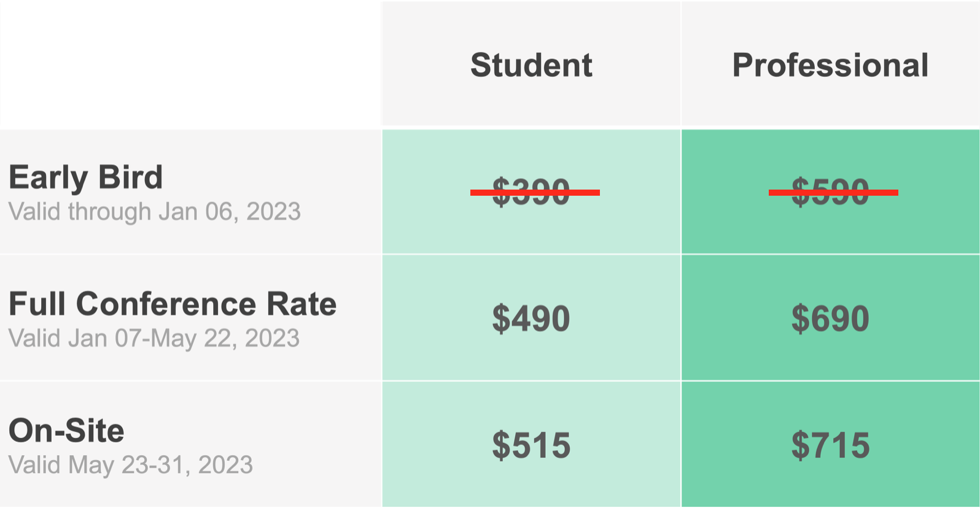
Task: Click the crossed-out $590 professional price
Action: click(x=830, y=192)
